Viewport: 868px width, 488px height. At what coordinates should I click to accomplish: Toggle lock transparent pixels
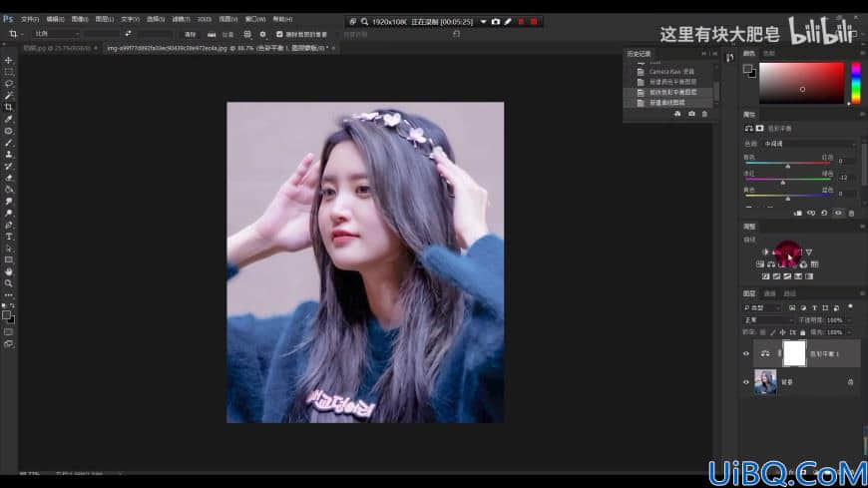pos(763,332)
